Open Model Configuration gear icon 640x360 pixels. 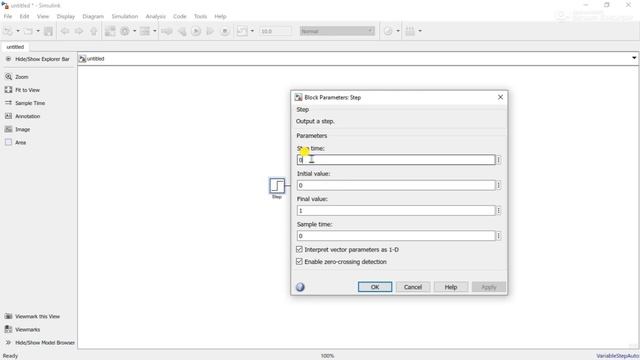click(125, 31)
